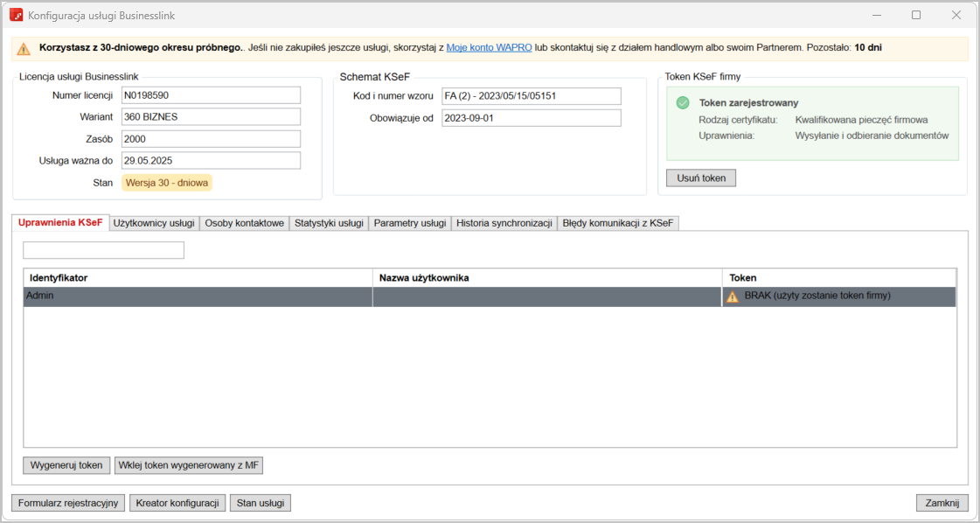Click the red Businesslink app icon in title bar

(x=17, y=15)
